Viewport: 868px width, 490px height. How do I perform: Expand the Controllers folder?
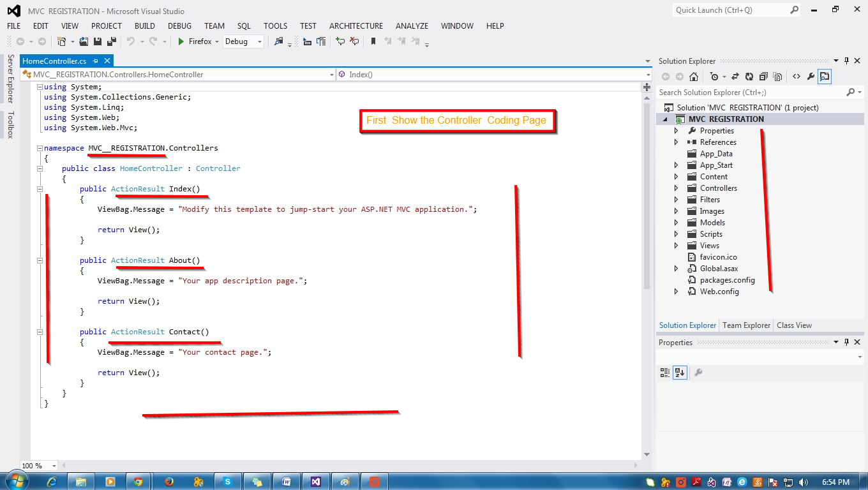tap(675, 188)
